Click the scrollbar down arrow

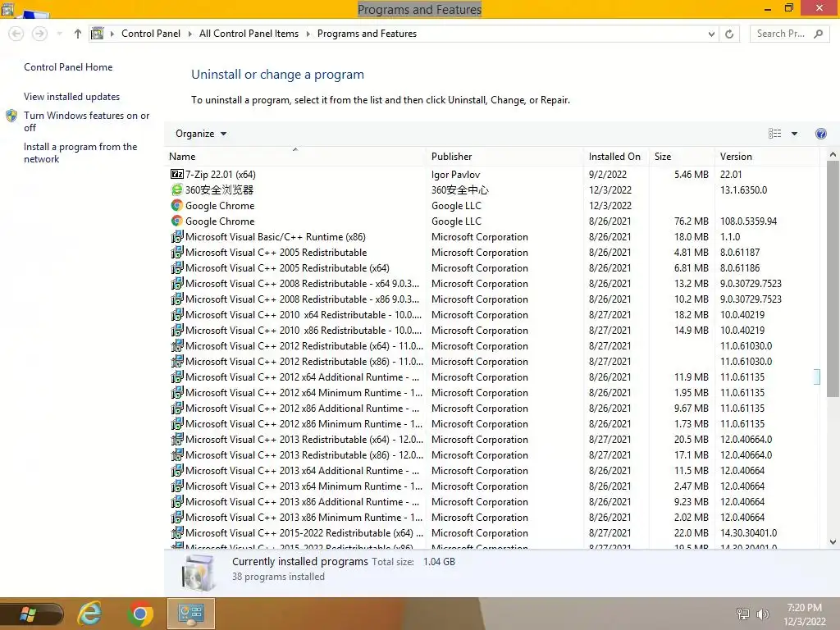coord(833,541)
